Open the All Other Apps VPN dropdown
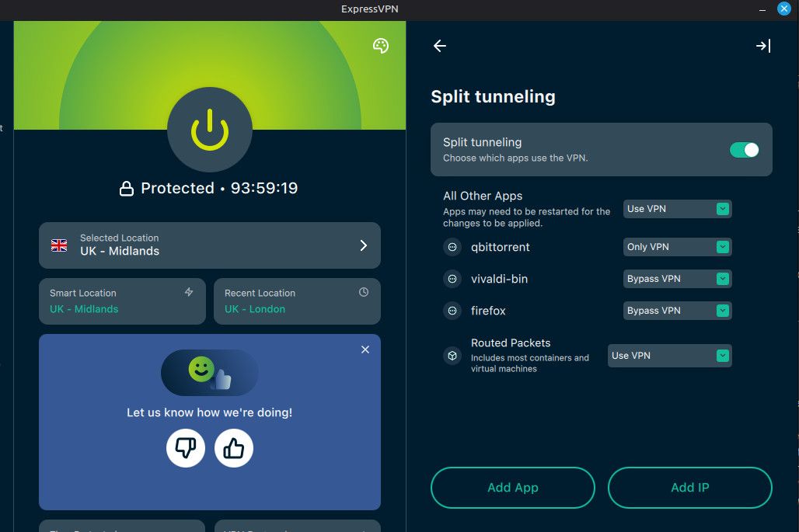Viewport: 799px width, 532px height. [x=677, y=209]
